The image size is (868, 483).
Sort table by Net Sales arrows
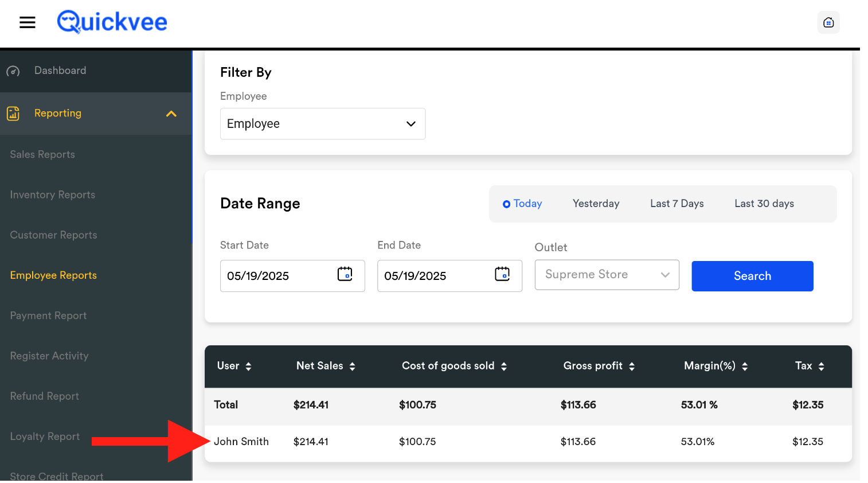pos(352,367)
